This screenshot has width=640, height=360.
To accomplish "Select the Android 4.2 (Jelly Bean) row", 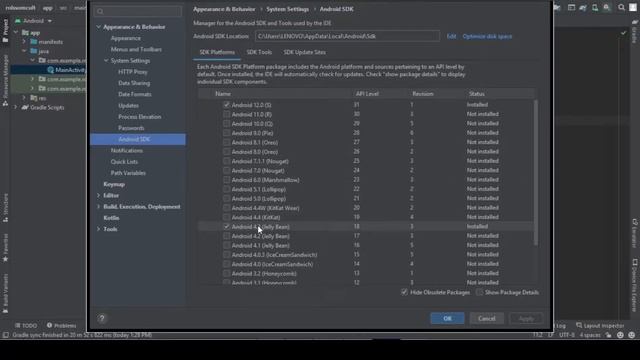I will click(x=366, y=236).
